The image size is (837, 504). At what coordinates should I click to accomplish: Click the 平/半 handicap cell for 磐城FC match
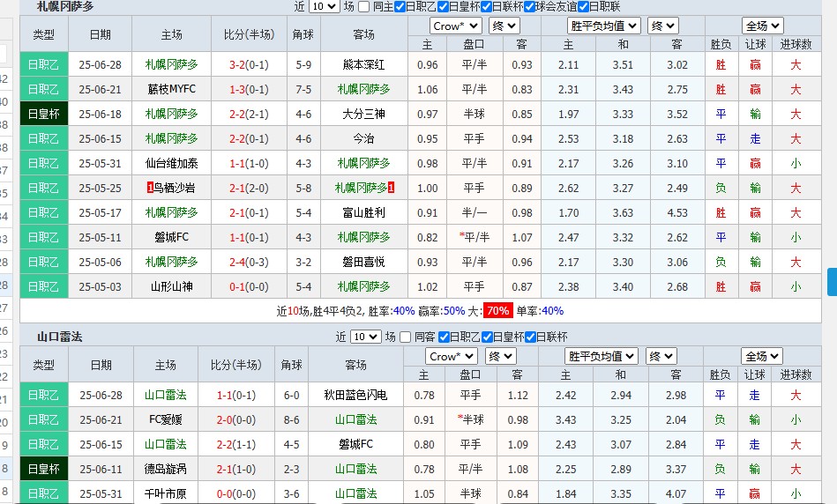473,237
